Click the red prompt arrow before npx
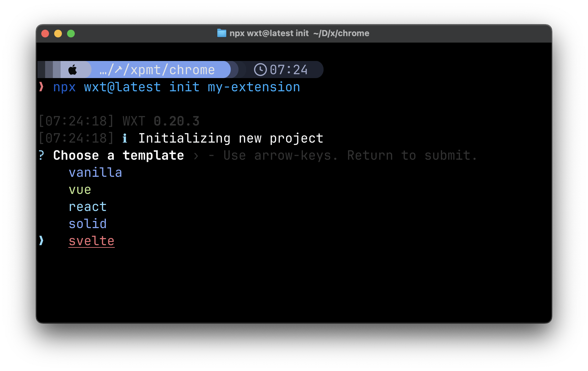This screenshot has width=588, height=371. point(41,87)
